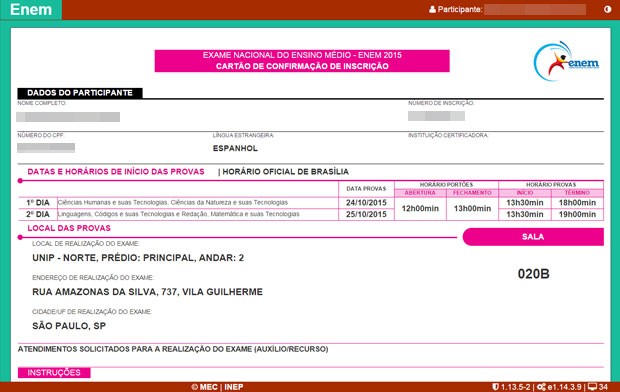
Task: Click room number 020B
Action: tap(533, 274)
